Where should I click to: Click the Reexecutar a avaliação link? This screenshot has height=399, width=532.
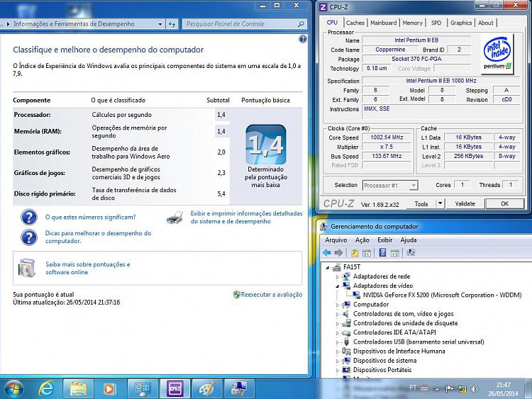point(272,295)
